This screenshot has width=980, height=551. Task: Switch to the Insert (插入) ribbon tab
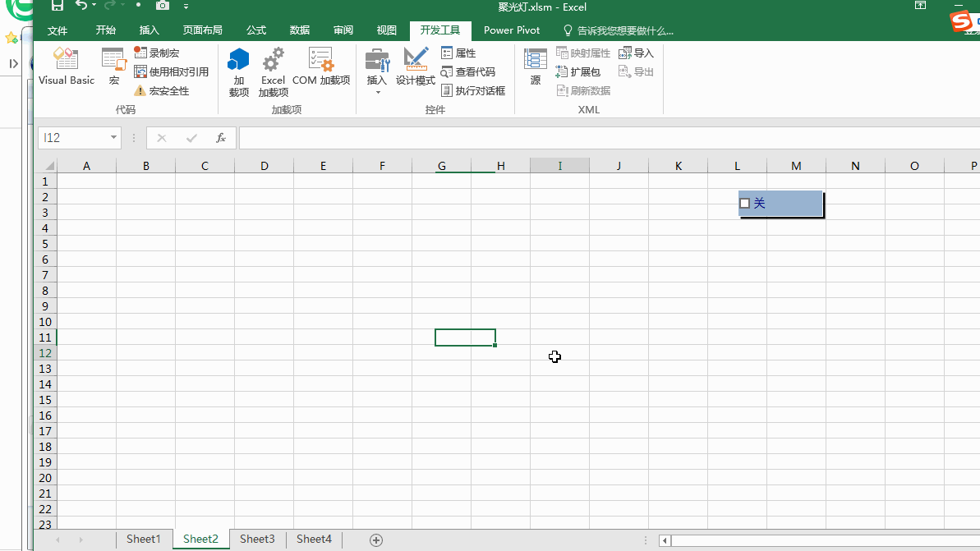149,30
